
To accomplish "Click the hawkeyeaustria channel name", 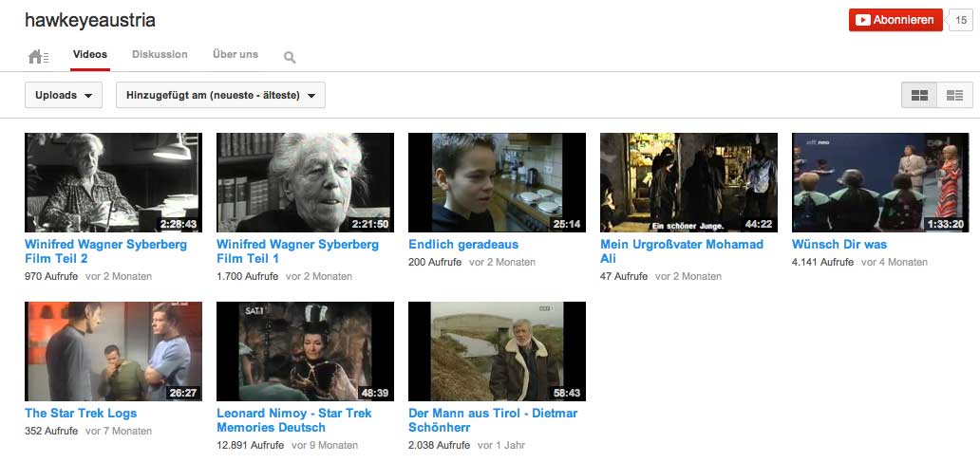I will coord(90,20).
